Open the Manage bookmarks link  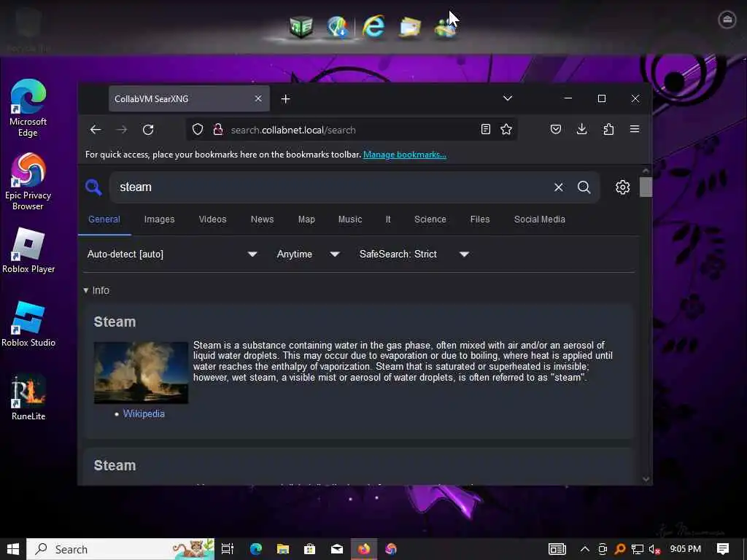pos(404,155)
